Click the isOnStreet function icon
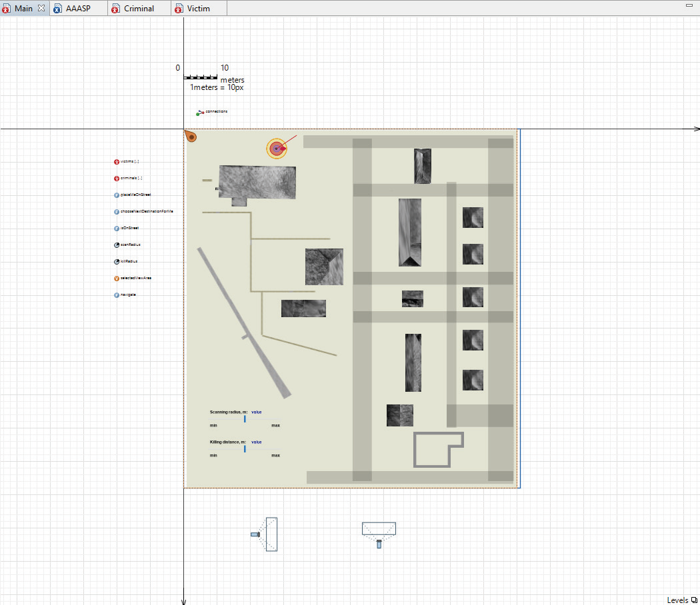Screen dimensions: 700x605 coord(116,229)
